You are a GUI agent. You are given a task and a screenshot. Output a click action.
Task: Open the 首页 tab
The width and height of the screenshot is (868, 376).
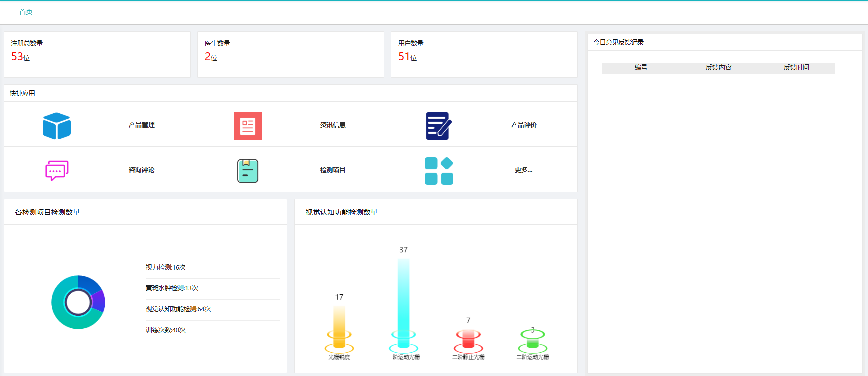(26, 12)
